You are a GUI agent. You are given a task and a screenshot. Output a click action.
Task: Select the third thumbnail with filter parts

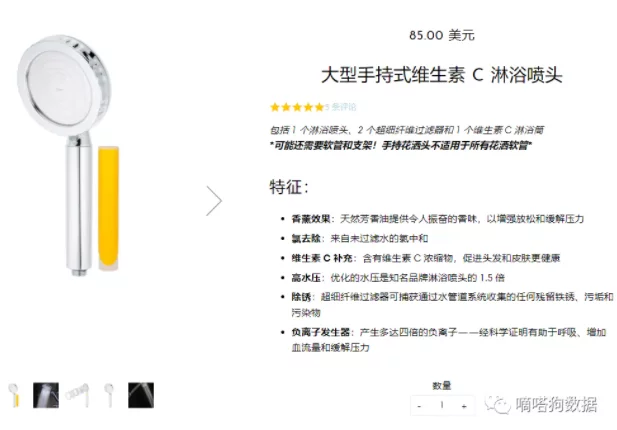(x=78, y=395)
